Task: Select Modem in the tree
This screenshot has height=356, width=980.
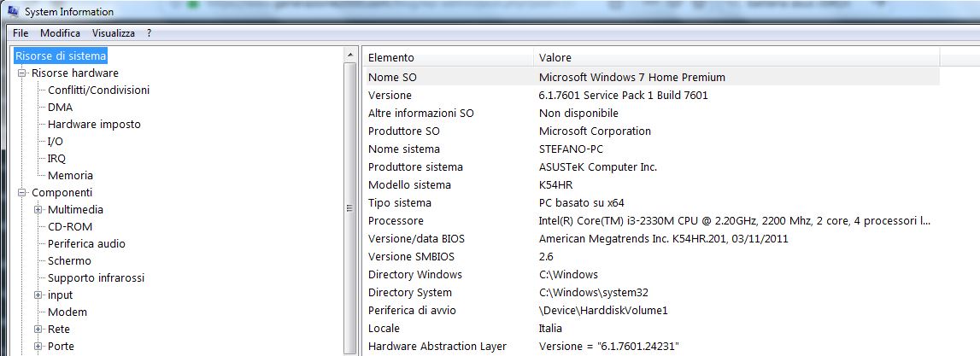Action: 67,312
